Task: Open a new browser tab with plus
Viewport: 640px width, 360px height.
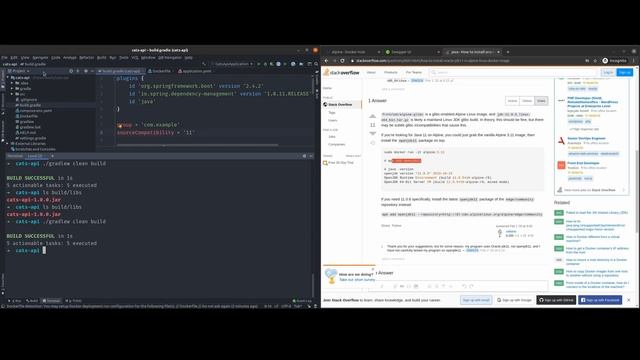Action: [508, 52]
